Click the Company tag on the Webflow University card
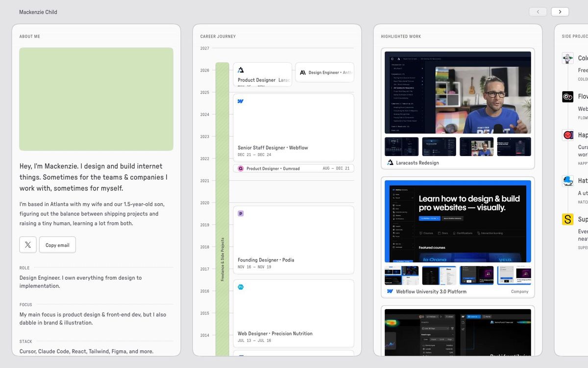588x368 pixels. tap(520, 291)
